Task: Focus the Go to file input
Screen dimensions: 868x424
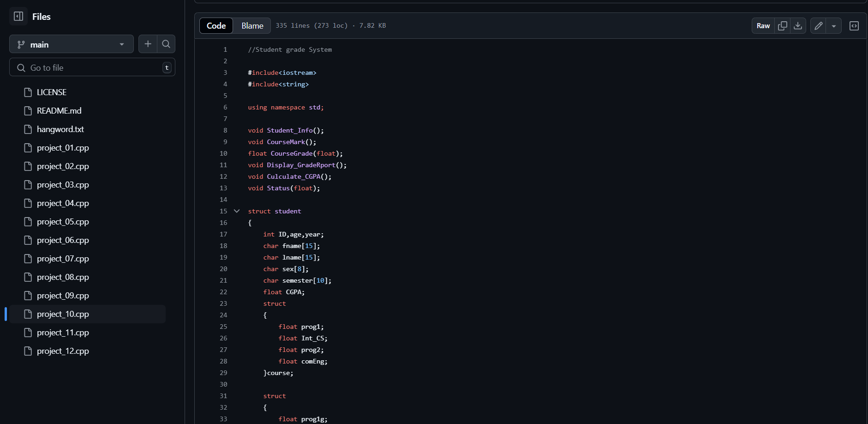Action: (x=92, y=67)
